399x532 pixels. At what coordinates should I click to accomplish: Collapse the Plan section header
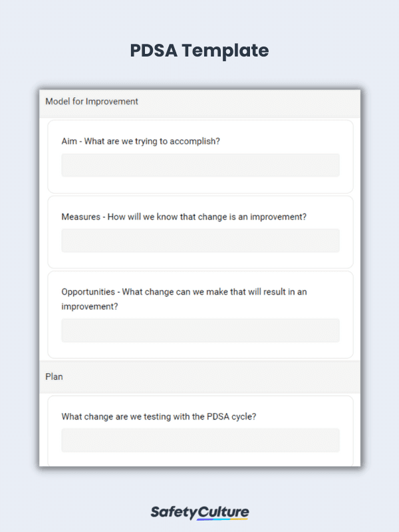[x=200, y=377]
